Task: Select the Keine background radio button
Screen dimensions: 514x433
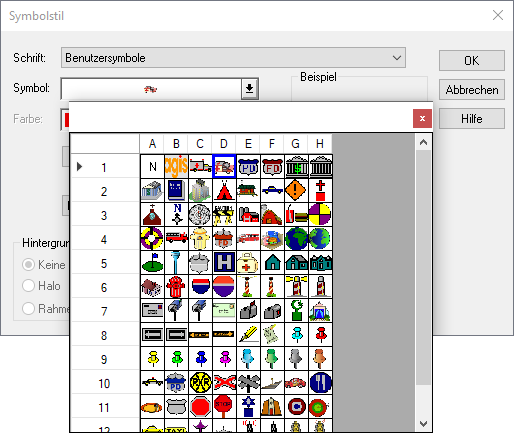Action: 28,265
